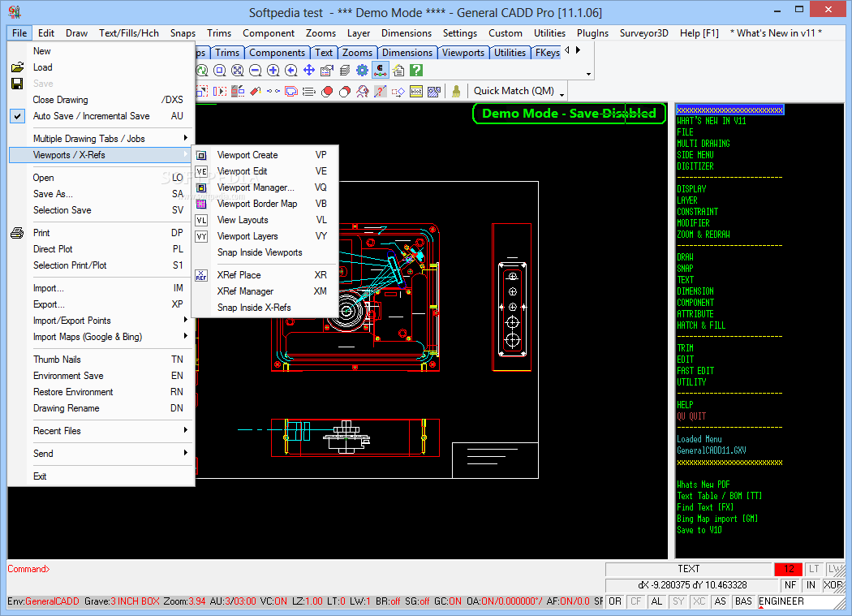Click the yellow 'blot' icon in toolbar
The width and height of the screenshot is (852, 616).
[416, 92]
